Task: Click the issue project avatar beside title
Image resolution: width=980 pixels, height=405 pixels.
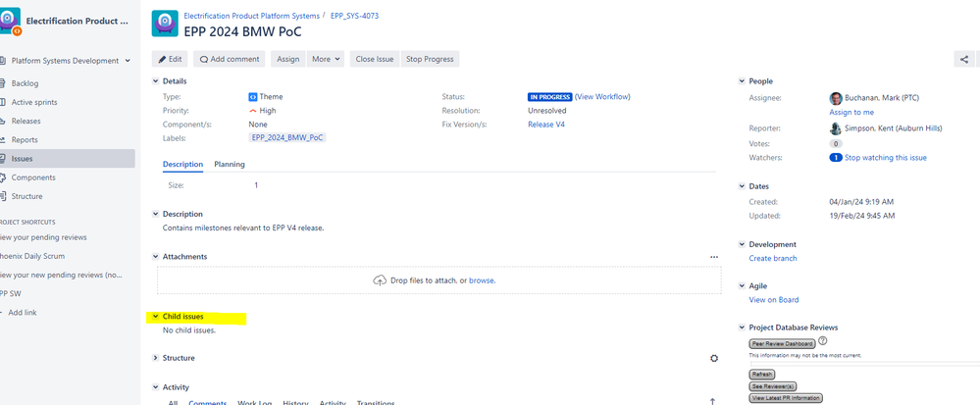Action: [x=165, y=24]
